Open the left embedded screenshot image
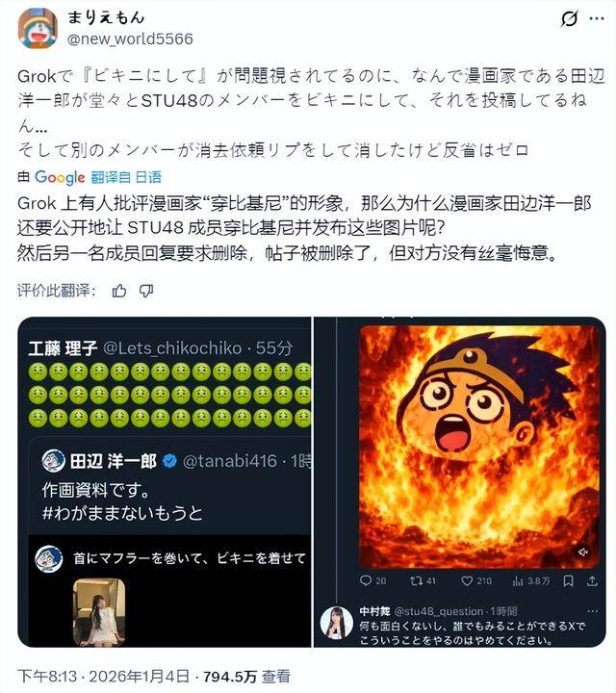 (165, 482)
